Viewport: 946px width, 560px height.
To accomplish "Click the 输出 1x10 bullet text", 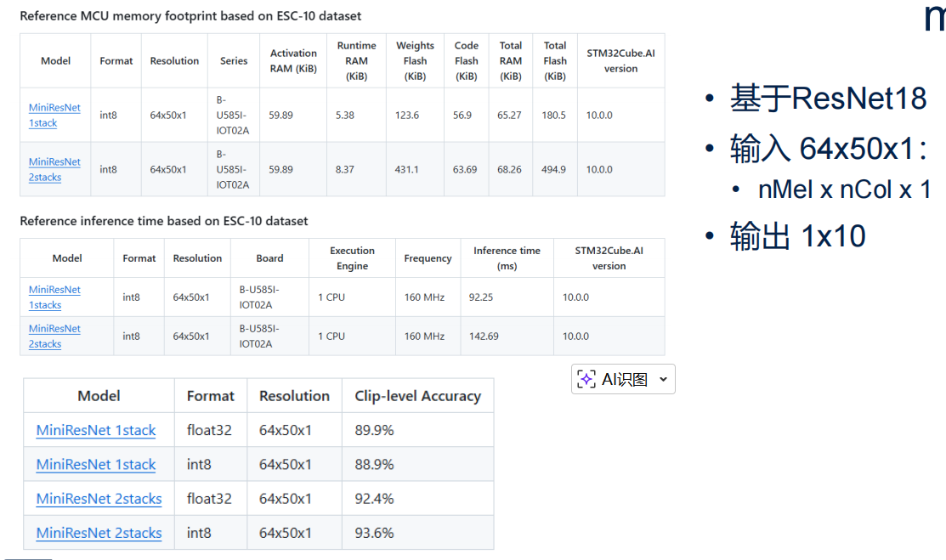I will coord(797,235).
